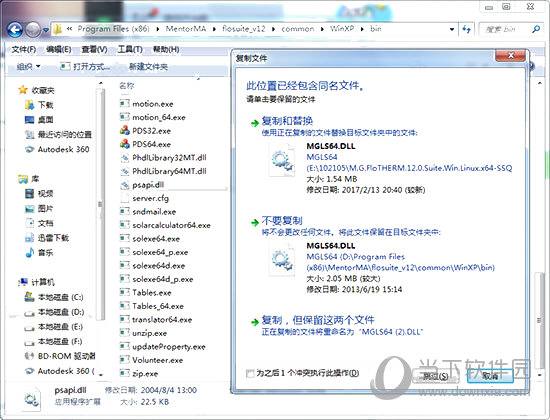Select 计算机 in the sidebar
The image size is (550, 420).
tap(37, 282)
